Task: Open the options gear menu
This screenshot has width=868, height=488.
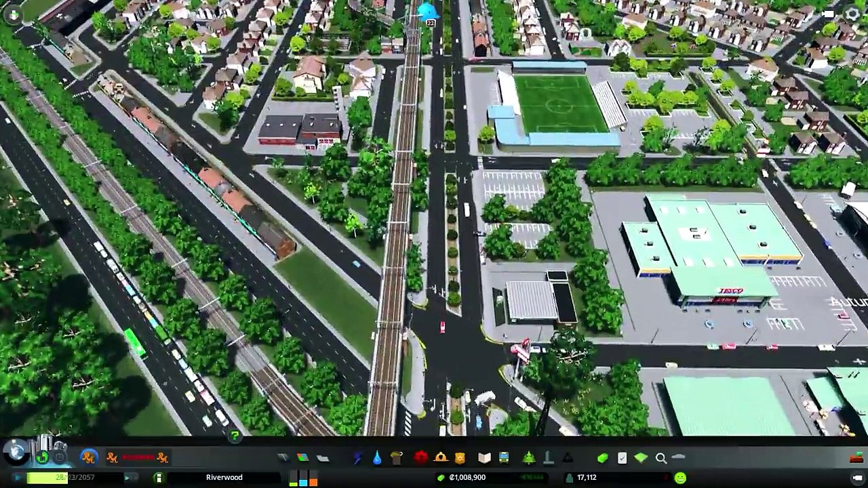Action: click(853, 14)
